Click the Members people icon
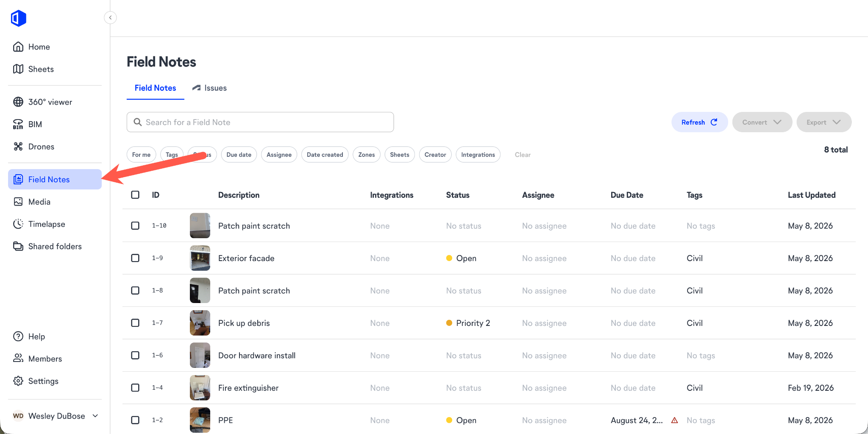Image resolution: width=868 pixels, height=434 pixels. (x=18, y=359)
